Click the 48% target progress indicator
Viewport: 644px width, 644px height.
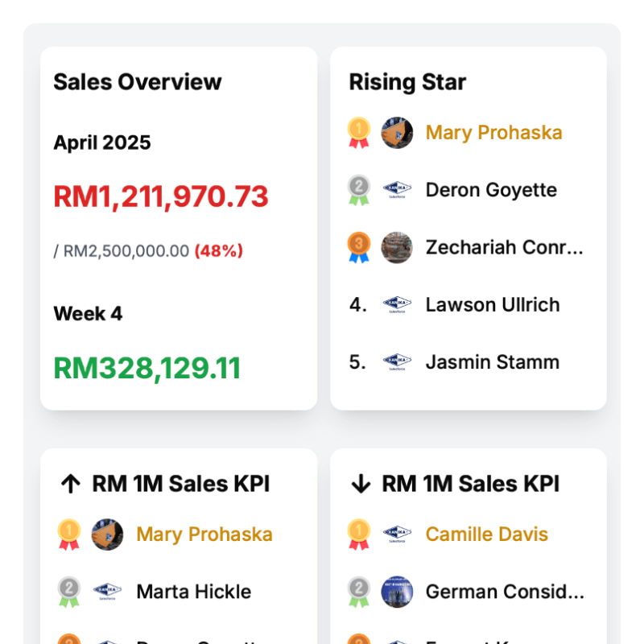click(218, 250)
